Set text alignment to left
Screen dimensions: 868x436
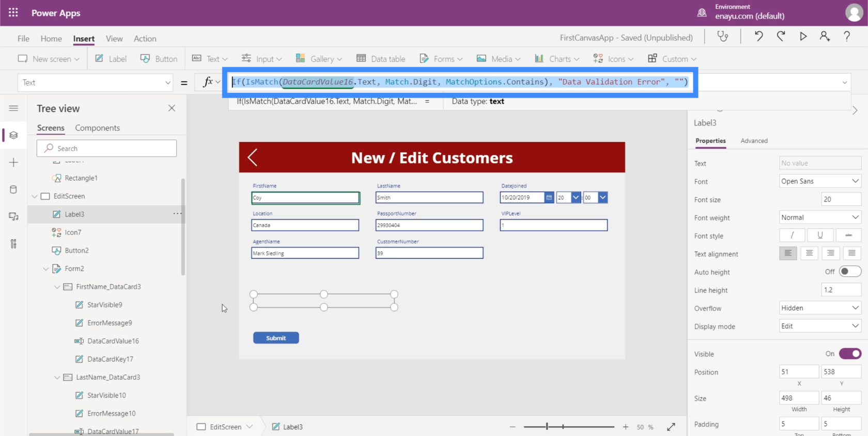click(x=788, y=253)
